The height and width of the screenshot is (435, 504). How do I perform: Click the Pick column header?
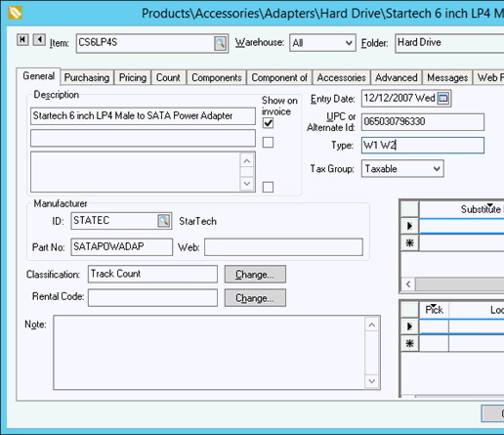tap(434, 310)
